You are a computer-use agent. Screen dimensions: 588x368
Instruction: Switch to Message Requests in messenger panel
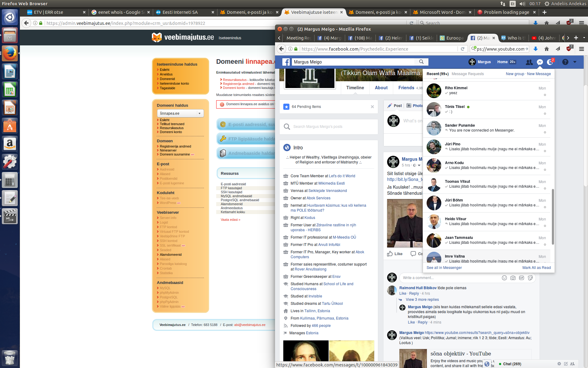pyautogui.click(x=468, y=74)
